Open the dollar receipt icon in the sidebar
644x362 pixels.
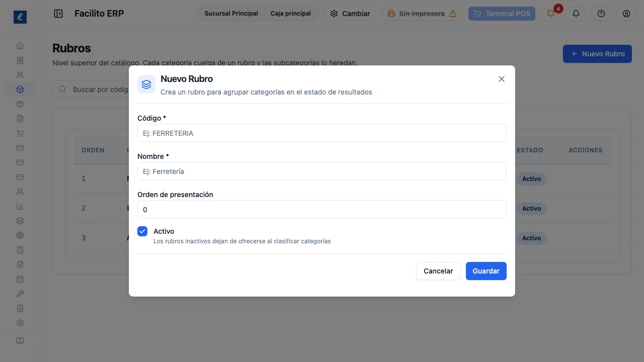[20, 60]
